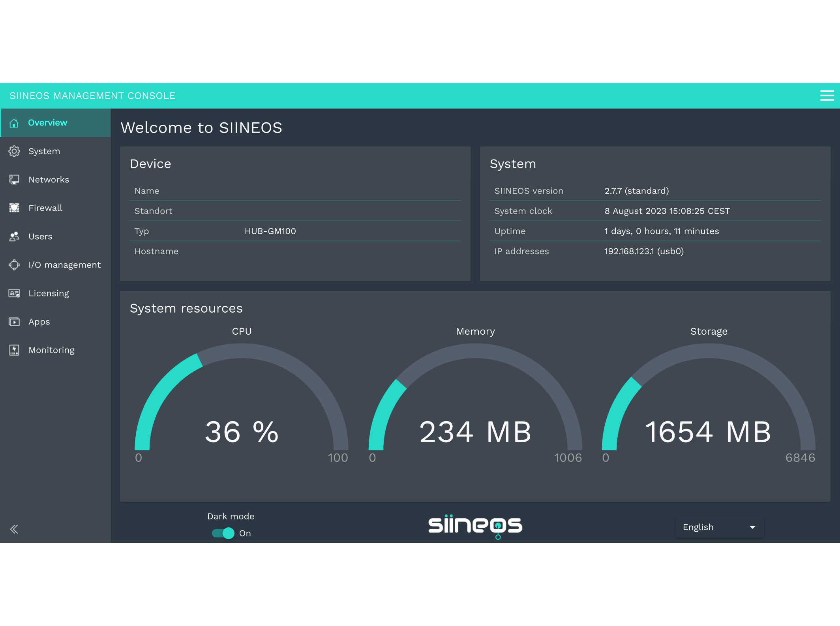Click the On label beside toggle

(245, 534)
